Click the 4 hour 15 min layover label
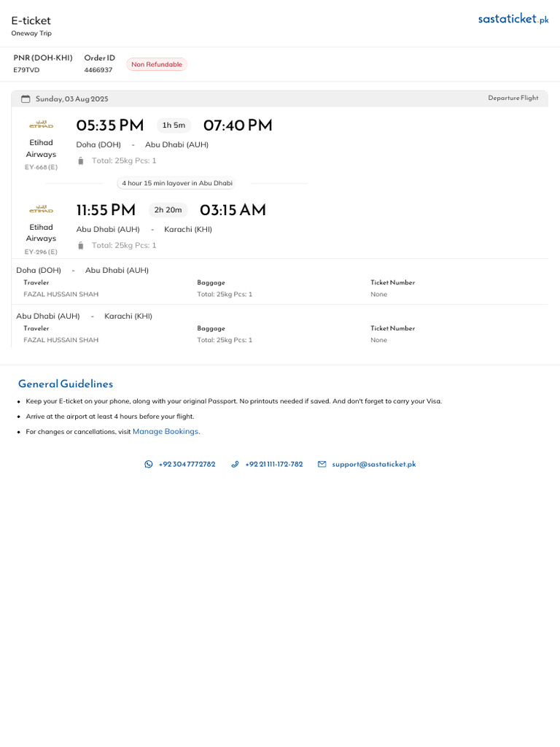Image resolution: width=560 pixels, height=747 pixels. click(177, 183)
